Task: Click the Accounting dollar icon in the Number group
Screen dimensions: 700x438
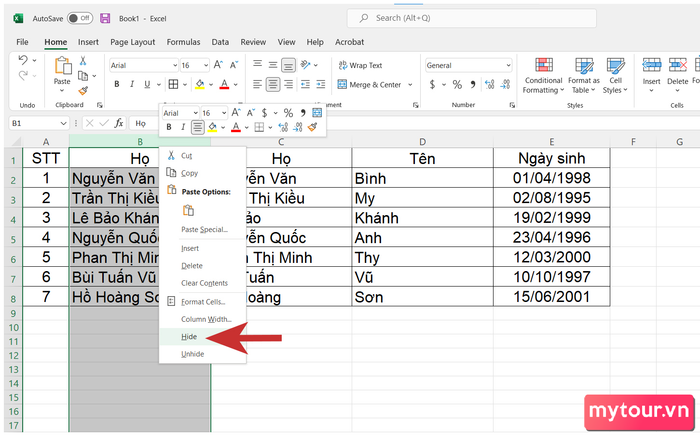Action: click(x=432, y=84)
